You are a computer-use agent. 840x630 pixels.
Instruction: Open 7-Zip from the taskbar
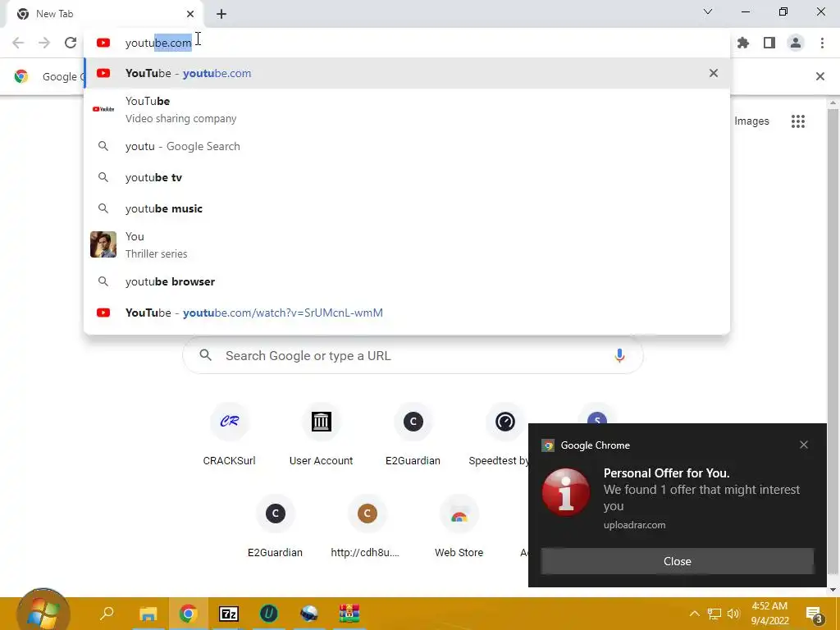click(x=229, y=614)
